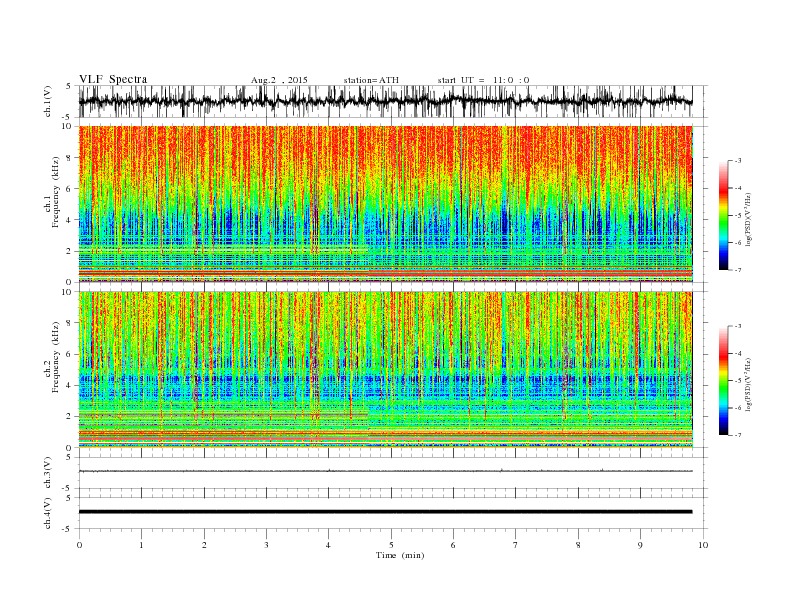Viewport: 792px width, 612px height.
Task: Click time axis tick label "5"
Action: point(391,545)
